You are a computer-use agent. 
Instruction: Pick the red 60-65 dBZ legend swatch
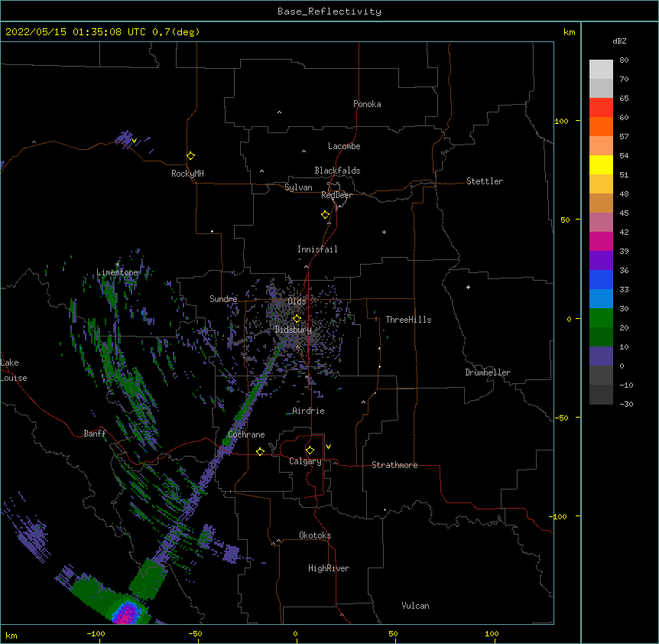tap(601, 108)
